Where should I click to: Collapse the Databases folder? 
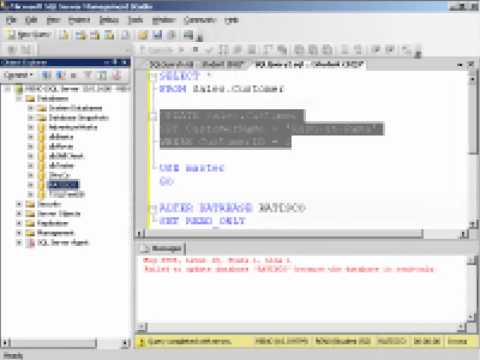click(19, 98)
